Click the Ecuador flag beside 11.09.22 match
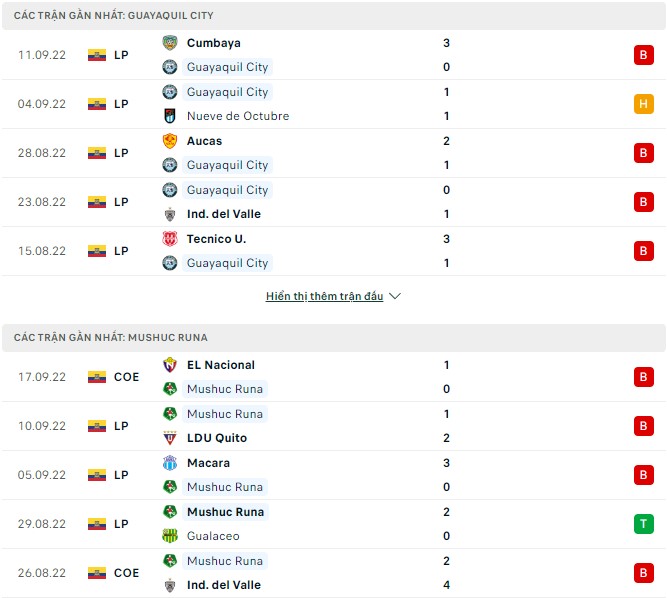Image resolution: width=667 pixels, height=598 pixels. pyautogui.click(x=96, y=55)
